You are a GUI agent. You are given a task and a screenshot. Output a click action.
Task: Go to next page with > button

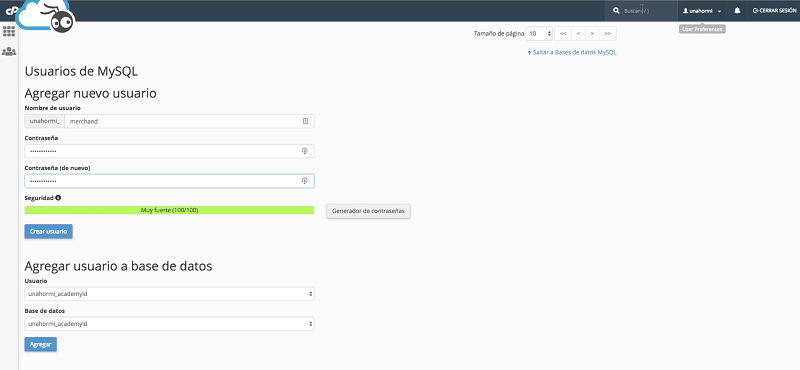[x=592, y=34]
